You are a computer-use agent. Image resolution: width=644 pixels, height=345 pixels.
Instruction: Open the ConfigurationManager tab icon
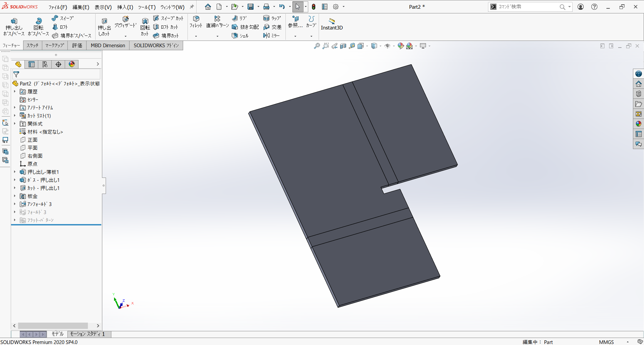[45, 64]
